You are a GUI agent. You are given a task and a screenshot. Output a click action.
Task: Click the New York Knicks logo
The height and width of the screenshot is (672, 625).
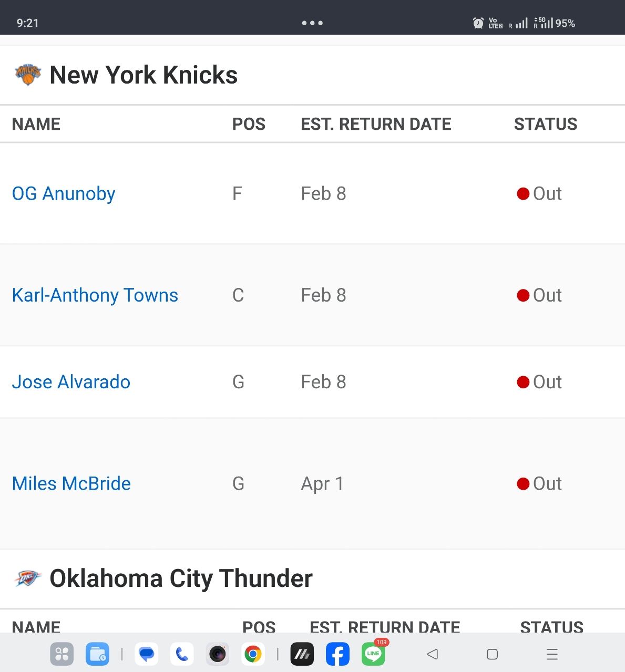[x=28, y=75]
